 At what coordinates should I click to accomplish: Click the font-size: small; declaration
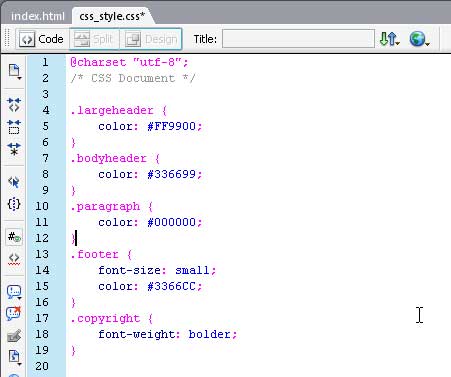coord(157,270)
